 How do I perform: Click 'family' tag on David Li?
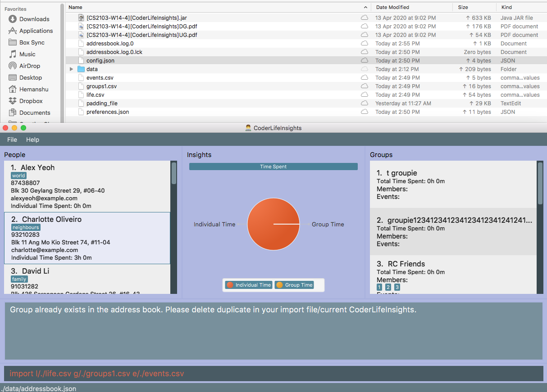(x=19, y=279)
